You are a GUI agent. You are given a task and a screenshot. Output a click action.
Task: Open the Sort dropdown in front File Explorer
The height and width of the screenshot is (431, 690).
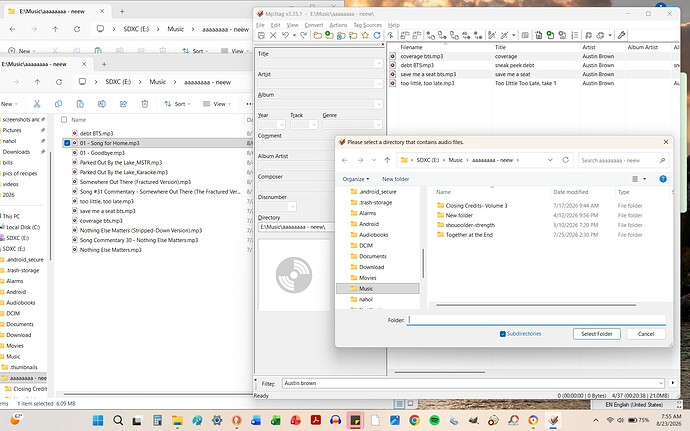coord(177,104)
